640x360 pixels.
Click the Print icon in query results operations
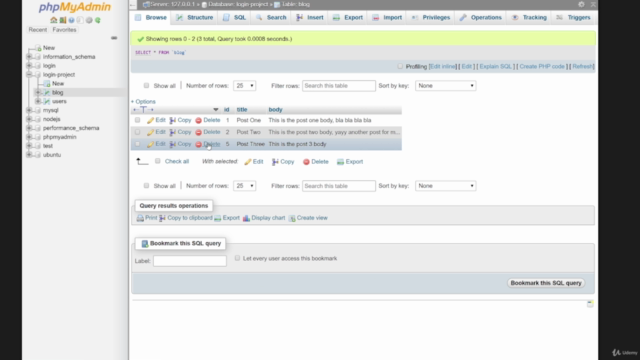(140, 218)
